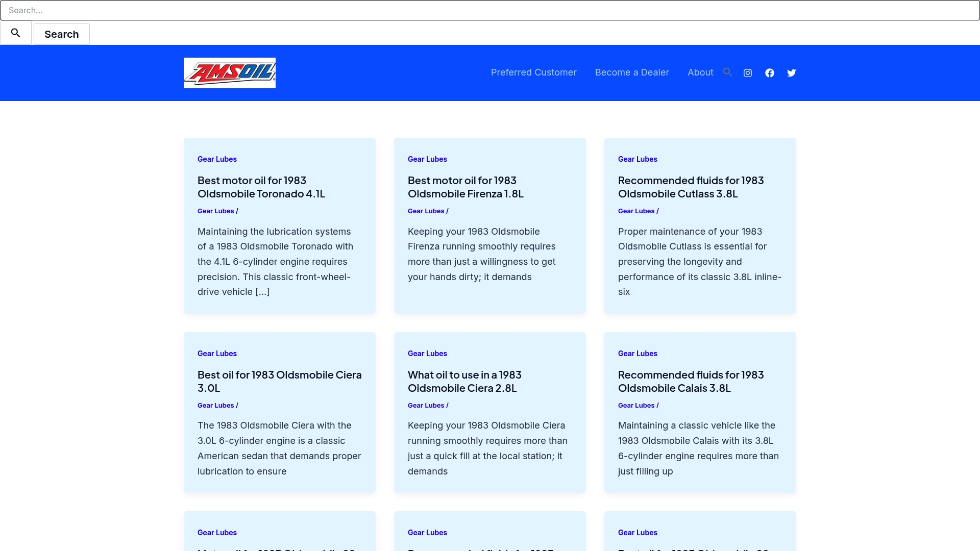980x551 pixels.
Task: Click Gear Lubes category above Ciera 3.0L title
Action: pos(217,354)
